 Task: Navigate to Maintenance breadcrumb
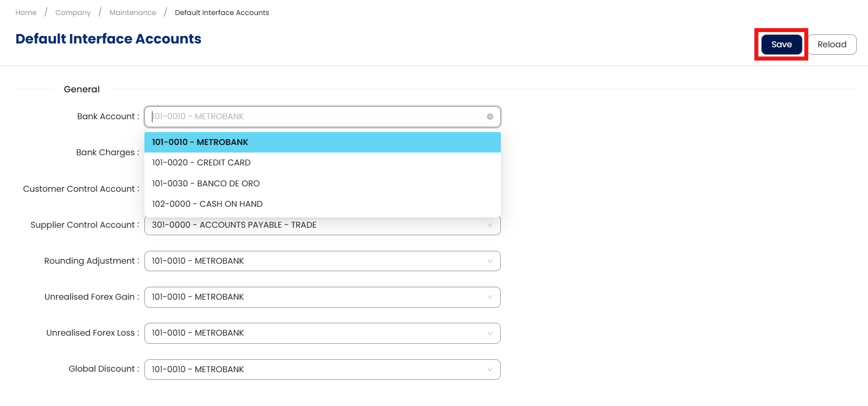click(133, 12)
